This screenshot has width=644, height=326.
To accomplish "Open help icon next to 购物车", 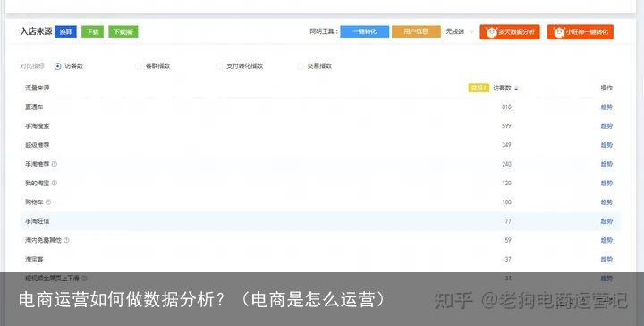I will 48,202.
